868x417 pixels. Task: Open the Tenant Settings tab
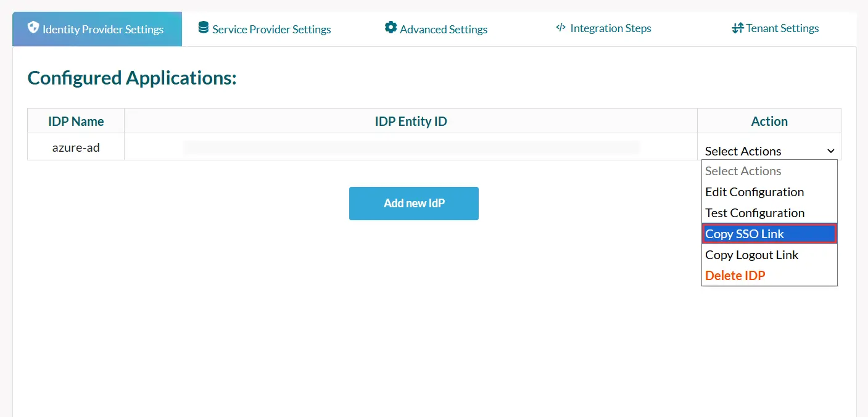click(x=782, y=28)
